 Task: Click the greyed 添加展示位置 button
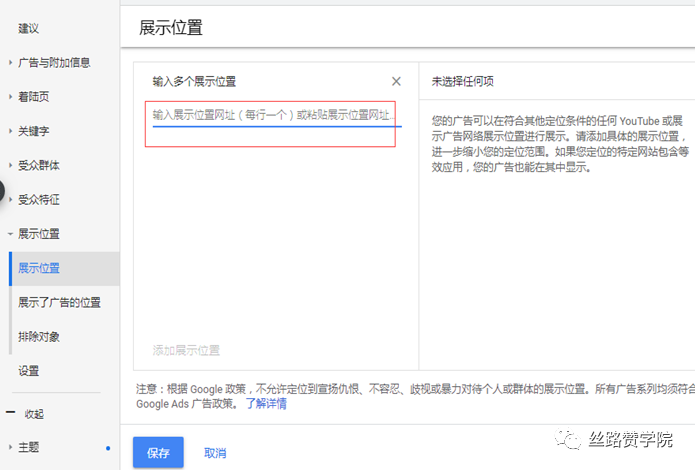point(186,350)
